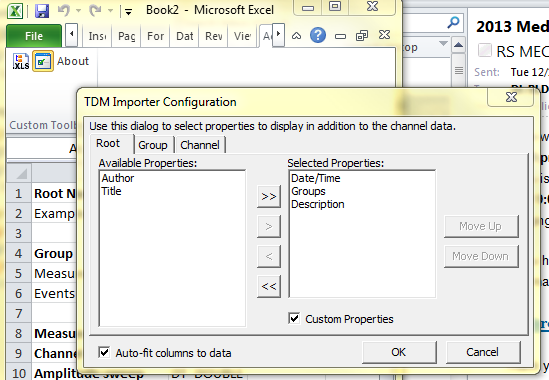
Task: Click the Excel application icon in title bar
Action: [15, 11]
